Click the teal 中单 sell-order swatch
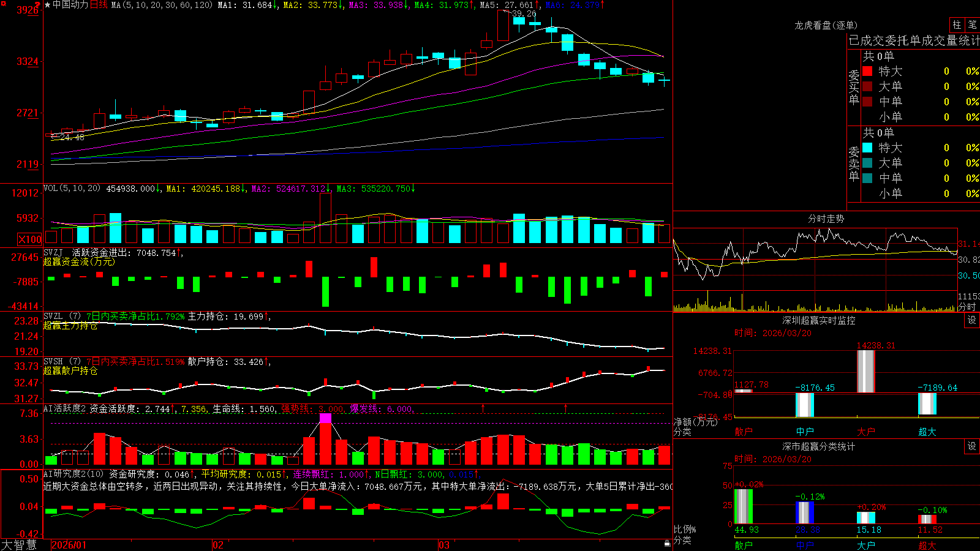 867,178
